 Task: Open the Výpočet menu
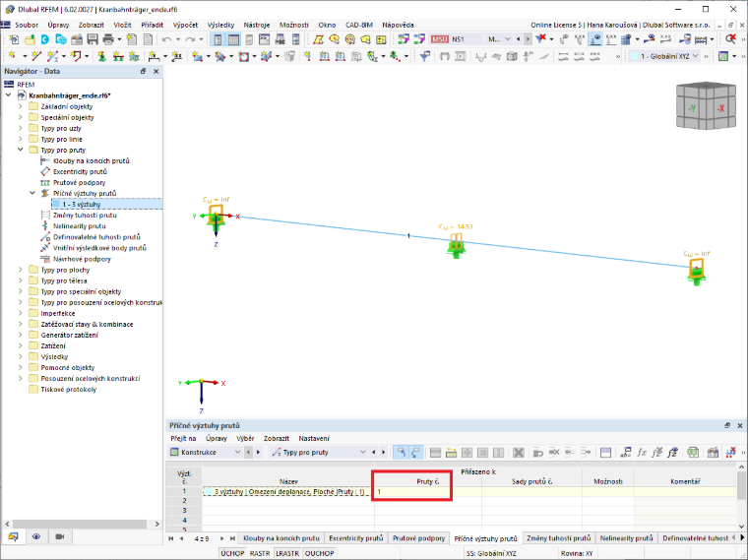point(186,25)
